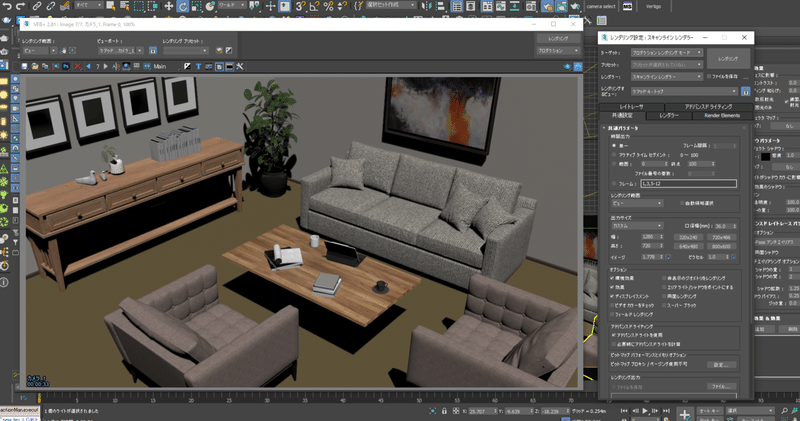Click Undo arrow in main toolbar
This screenshot has height=421, width=800.
click(x=7, y=6)
